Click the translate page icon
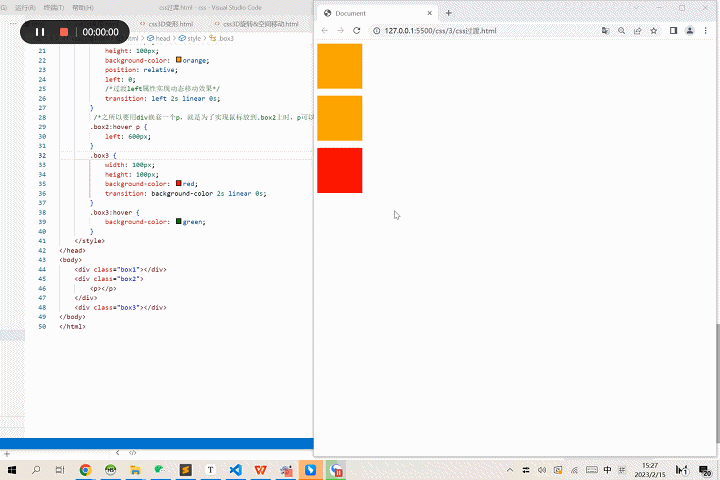Screen dimensions: 720x480 (x=606, y=31)
